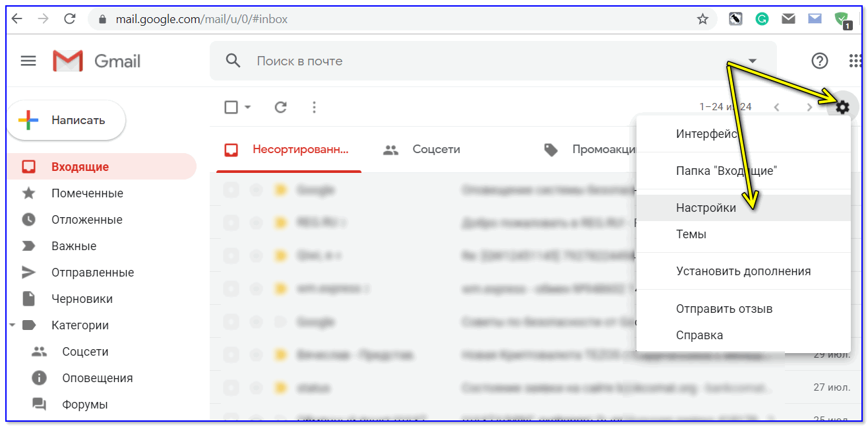Image resolution: width=868 pixels, height=427 pixels.
Task: Click the search magnifier icon
Action: 233,61
